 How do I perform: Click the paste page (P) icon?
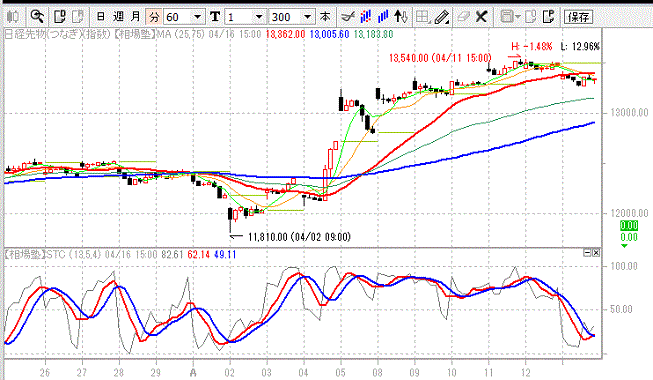549,17
